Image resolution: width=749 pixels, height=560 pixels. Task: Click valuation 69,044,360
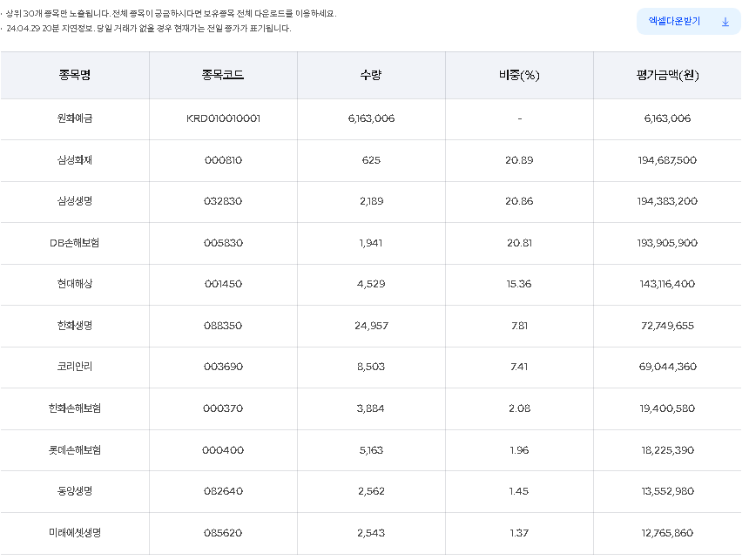click(x=667, y=367)
